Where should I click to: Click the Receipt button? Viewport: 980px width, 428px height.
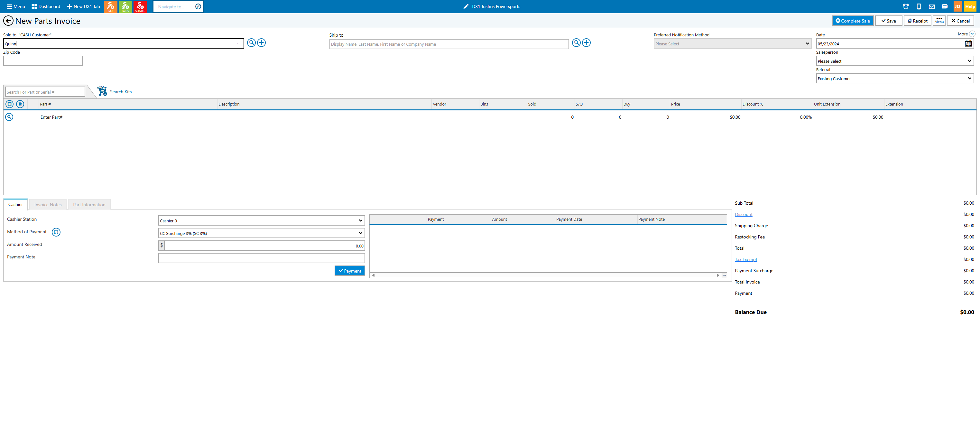[917, 21]
